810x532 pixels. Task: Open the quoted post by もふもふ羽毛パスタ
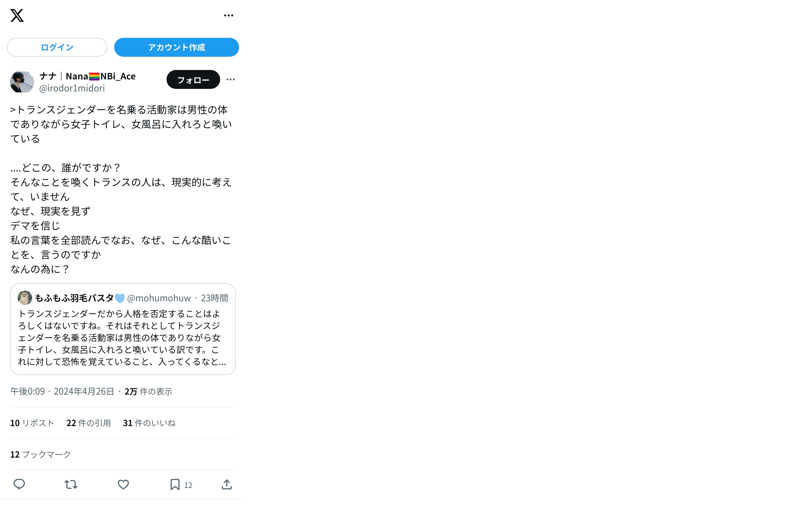coord(123,329)
